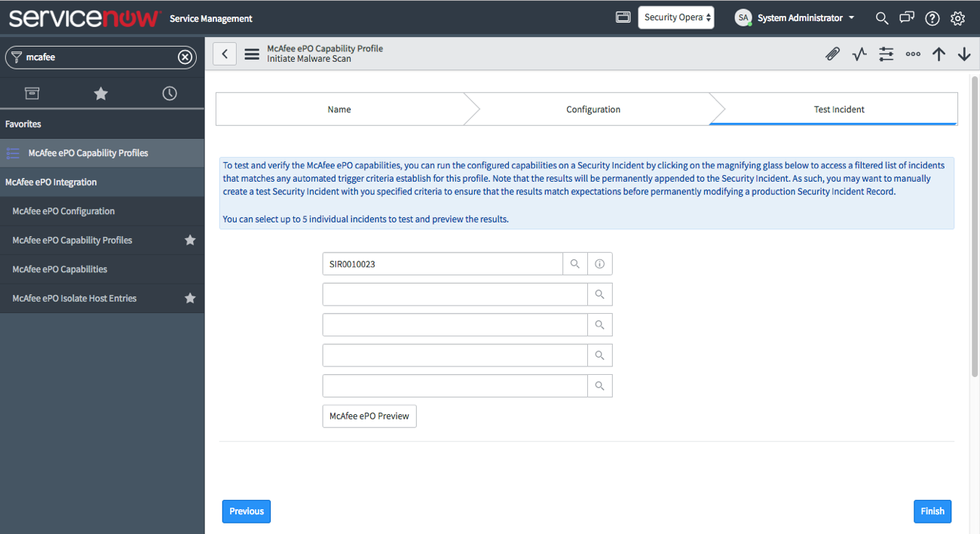
Task: Focus the fifth empty incident field
Action: pyautogui.click(x=455, y=386)
